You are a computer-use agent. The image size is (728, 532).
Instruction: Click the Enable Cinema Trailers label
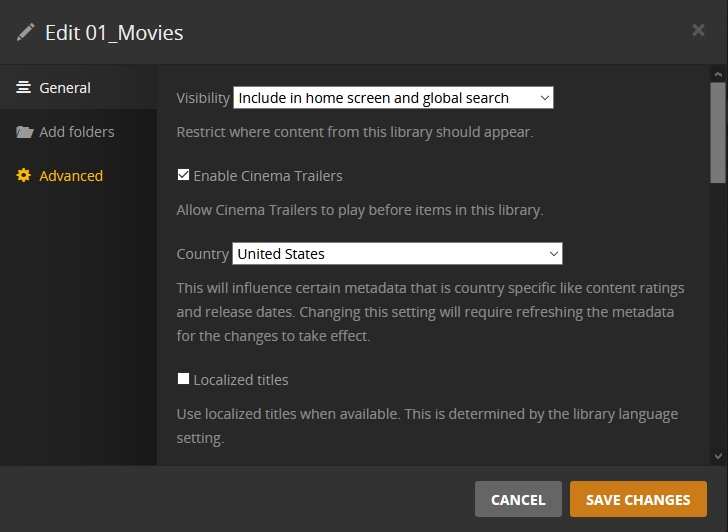[x=268, y=176]
